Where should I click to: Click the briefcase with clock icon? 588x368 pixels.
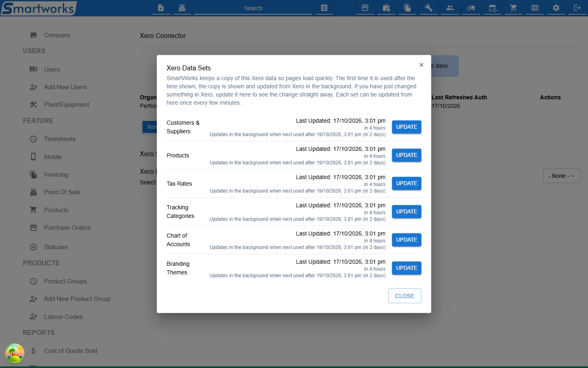[x=386, y=8]
